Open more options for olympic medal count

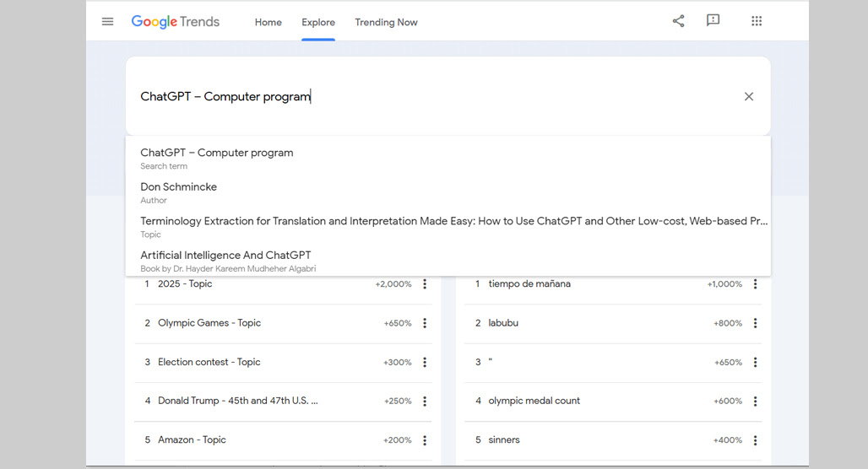click(755, 401)
